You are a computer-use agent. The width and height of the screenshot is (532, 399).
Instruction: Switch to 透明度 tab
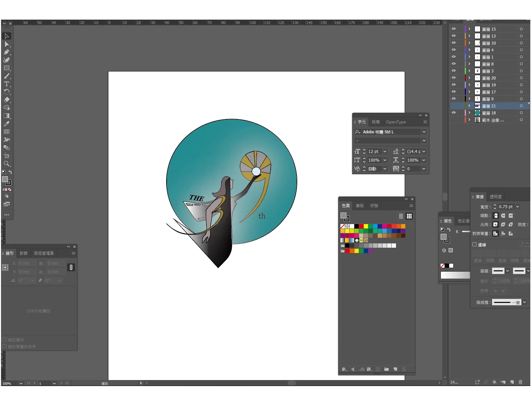(495, 197)
